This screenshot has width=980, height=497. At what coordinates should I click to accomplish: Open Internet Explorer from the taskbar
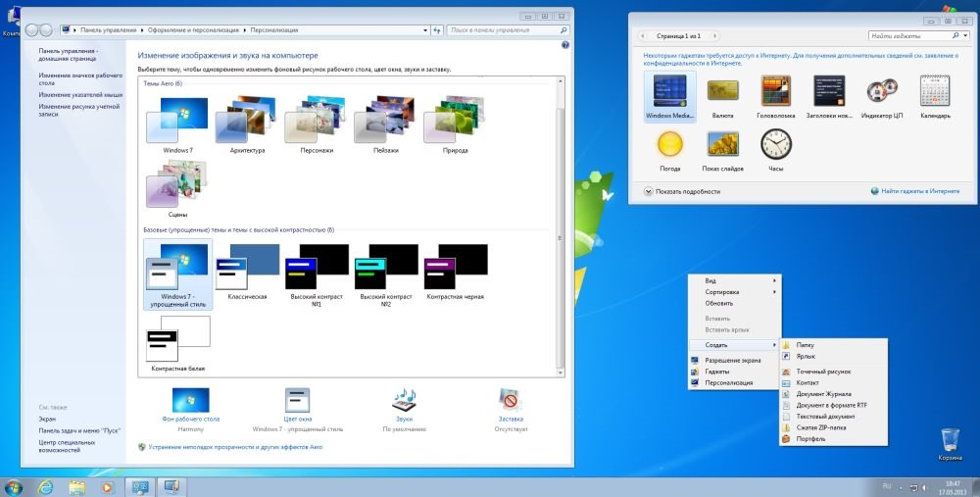(44, 485)
